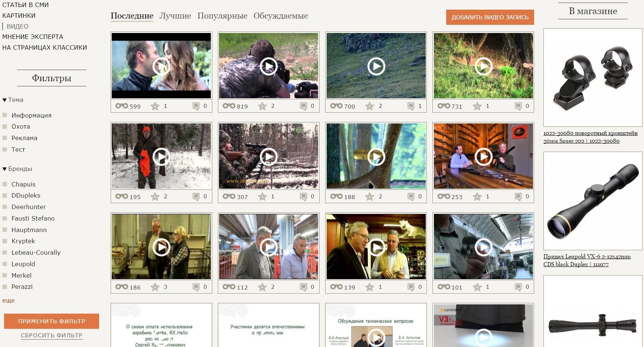Viewport: 644px width, 347px height.
Task: Play the video with 307 views
Action: [x=268, y=157]
